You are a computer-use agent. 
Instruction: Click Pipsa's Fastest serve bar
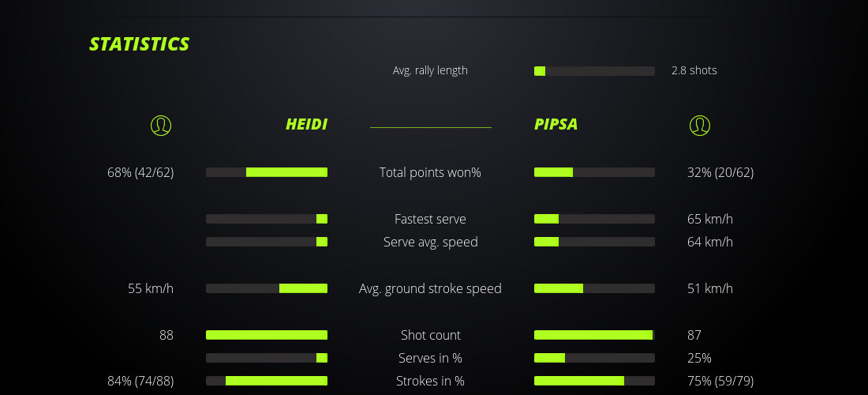(x=594, y=219)
